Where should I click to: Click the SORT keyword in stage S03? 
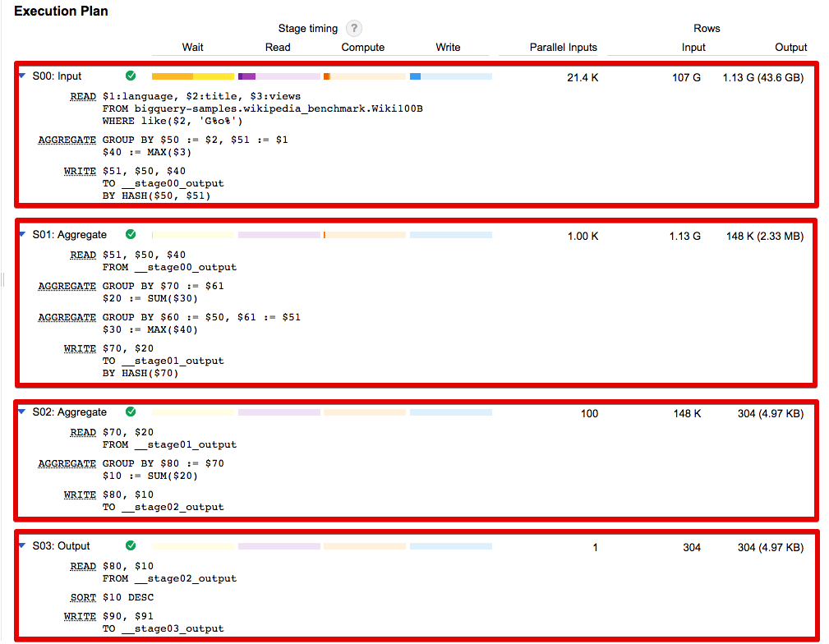coord(83,597)
